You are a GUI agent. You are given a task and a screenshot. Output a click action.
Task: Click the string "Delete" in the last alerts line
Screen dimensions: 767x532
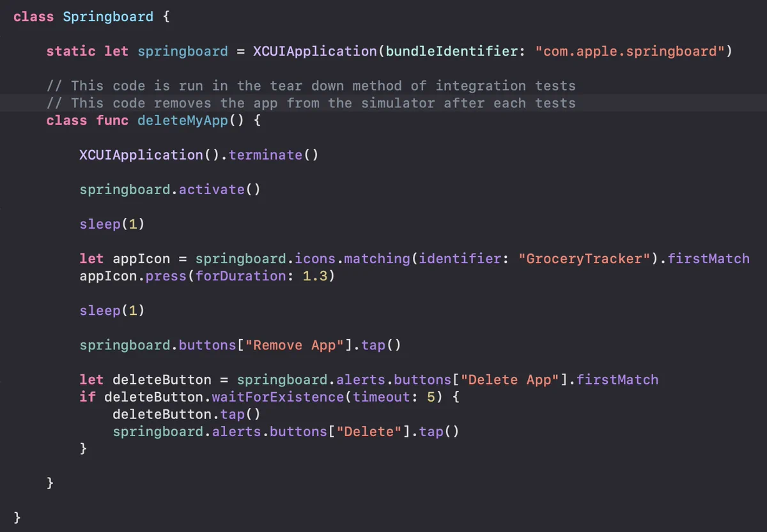[x=369, y=431]
